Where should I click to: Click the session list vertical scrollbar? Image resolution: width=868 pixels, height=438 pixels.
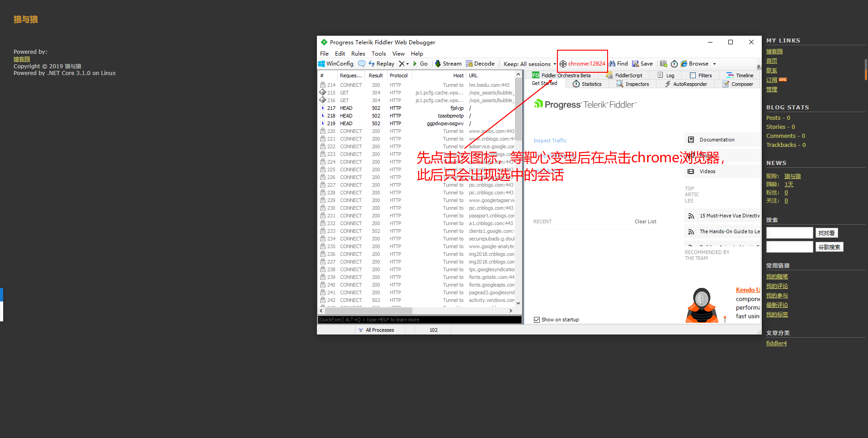pyautogui.click(x=518, y=190)
